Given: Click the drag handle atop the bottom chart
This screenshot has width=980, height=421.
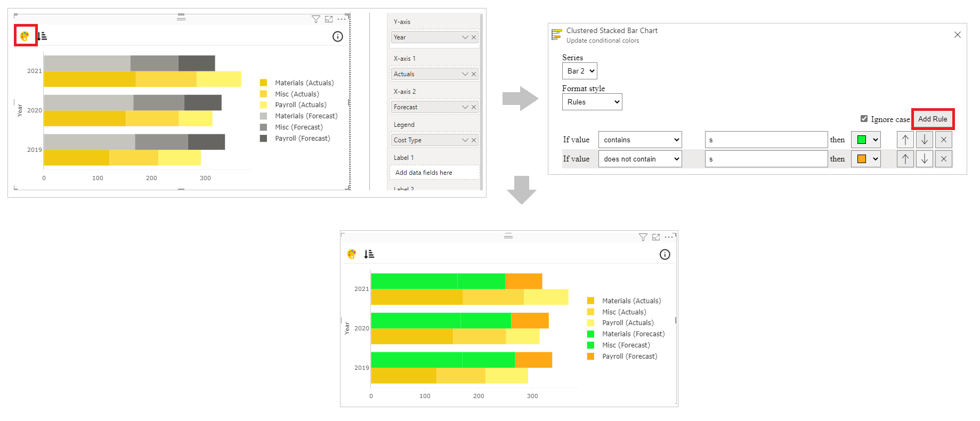Looking at the screenshot, I should (x=508, y=235).
